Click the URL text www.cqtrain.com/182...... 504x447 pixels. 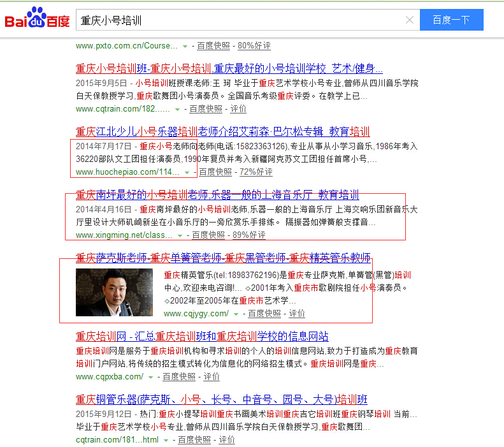tap(123, 109)
